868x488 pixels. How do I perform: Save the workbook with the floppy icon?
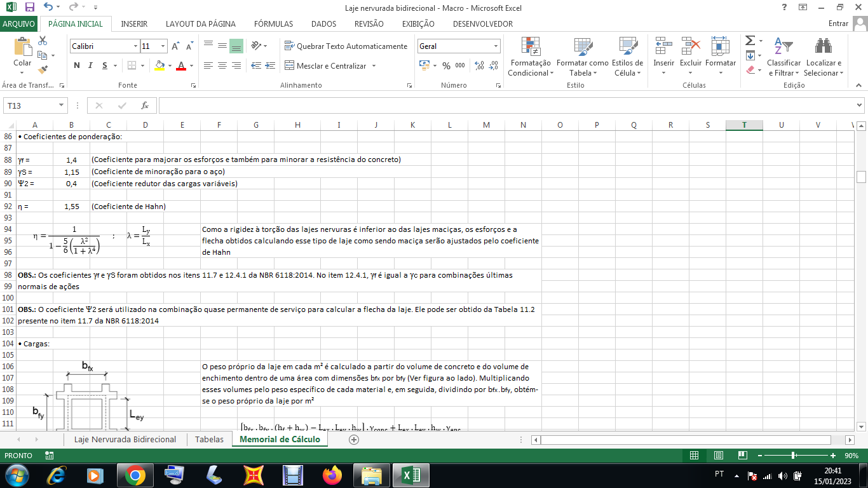[30, 7]
